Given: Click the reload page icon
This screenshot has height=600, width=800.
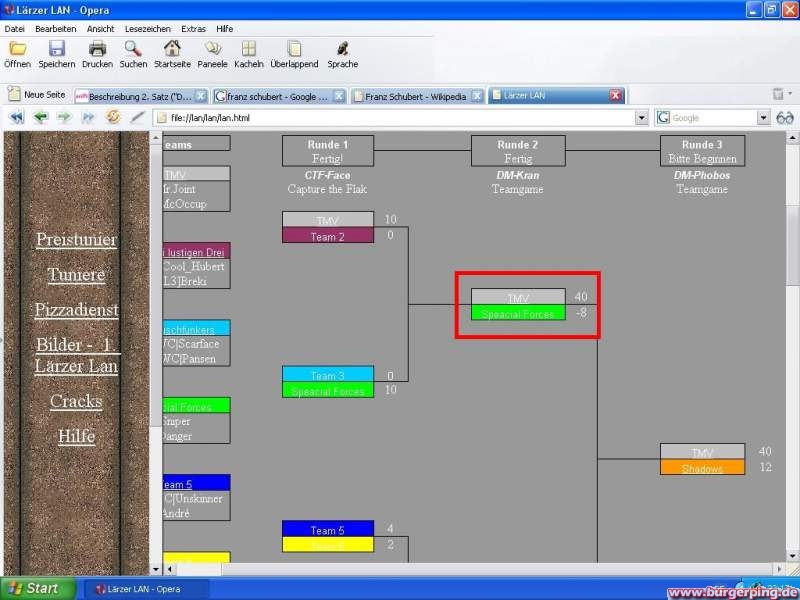Looking at the screenshot, I should tap(113, 117).
